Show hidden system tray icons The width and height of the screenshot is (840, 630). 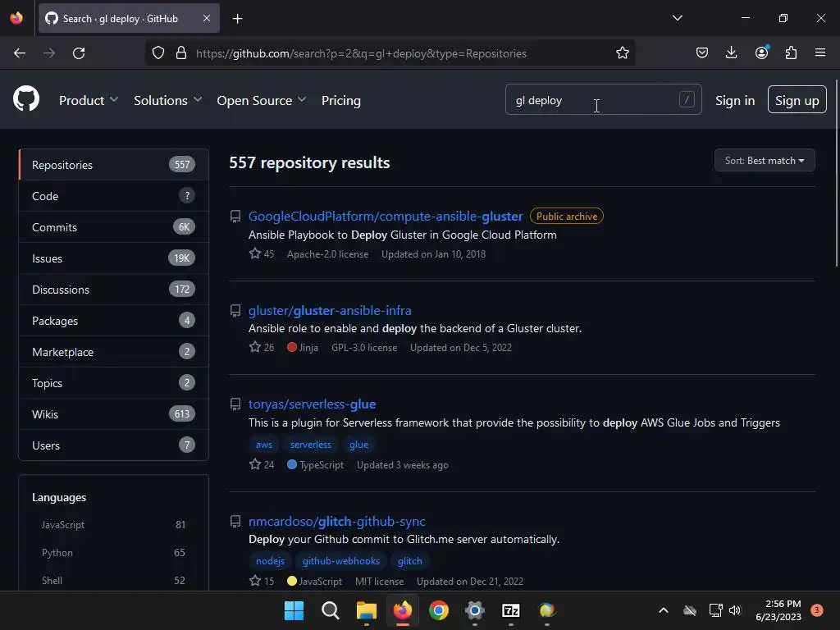[x=663, y=610]
